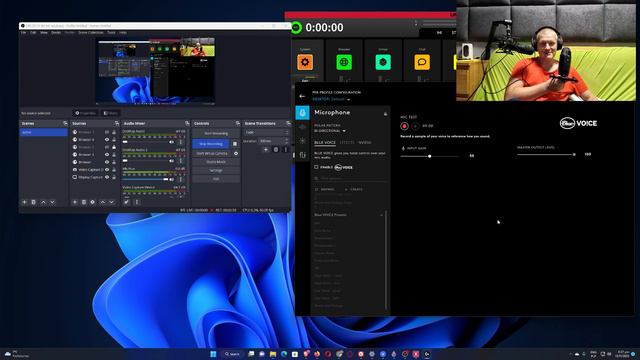Open the File menu in OBS
This screenshot has height=360, width=640.
pos(23,33)
